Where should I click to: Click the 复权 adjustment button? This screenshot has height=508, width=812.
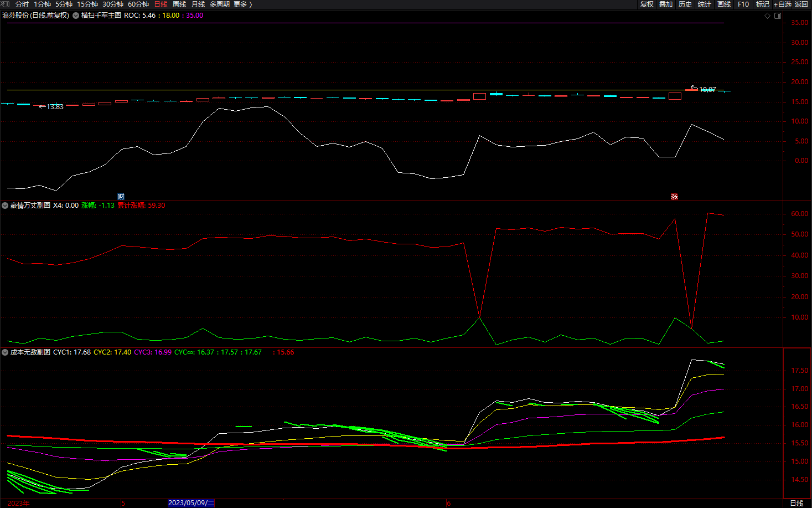click(x=647, y=4)
